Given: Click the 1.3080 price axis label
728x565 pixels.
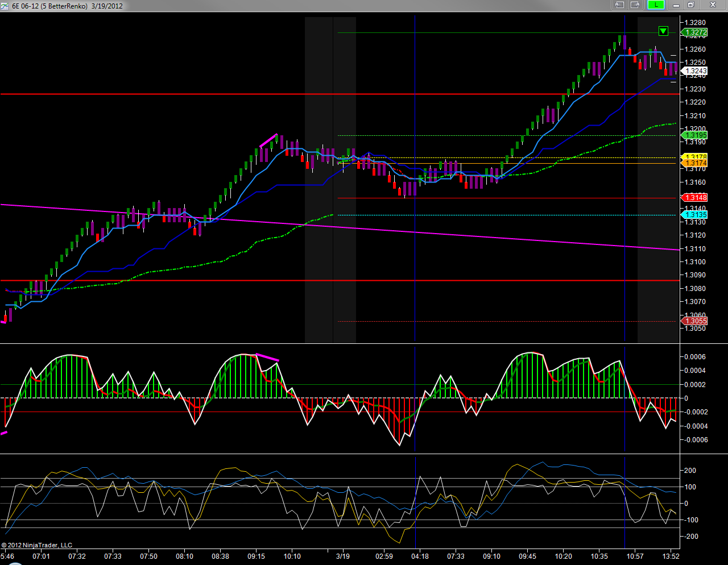Looking at the screenshot, I should pyautogui.click(x=696, y=289).
